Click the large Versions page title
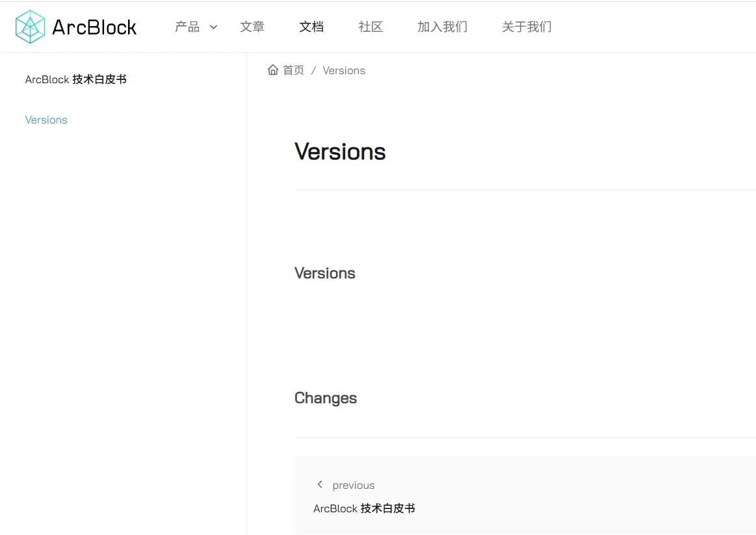The height and width of the screenshot is (535, 756). [340, 151]
